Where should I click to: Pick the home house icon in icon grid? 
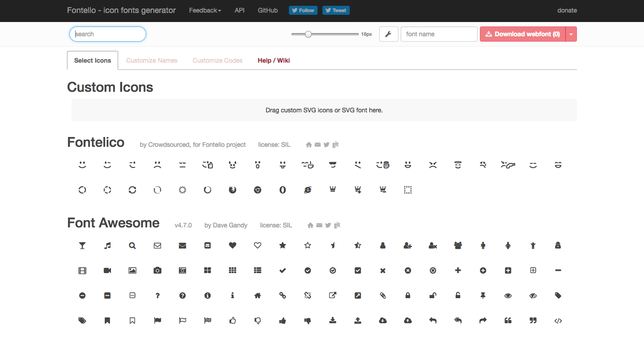tap(258, 295)
